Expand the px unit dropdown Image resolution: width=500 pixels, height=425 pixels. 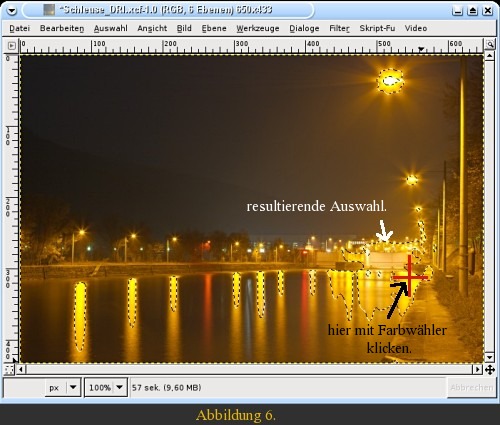(x=73, y=387)
